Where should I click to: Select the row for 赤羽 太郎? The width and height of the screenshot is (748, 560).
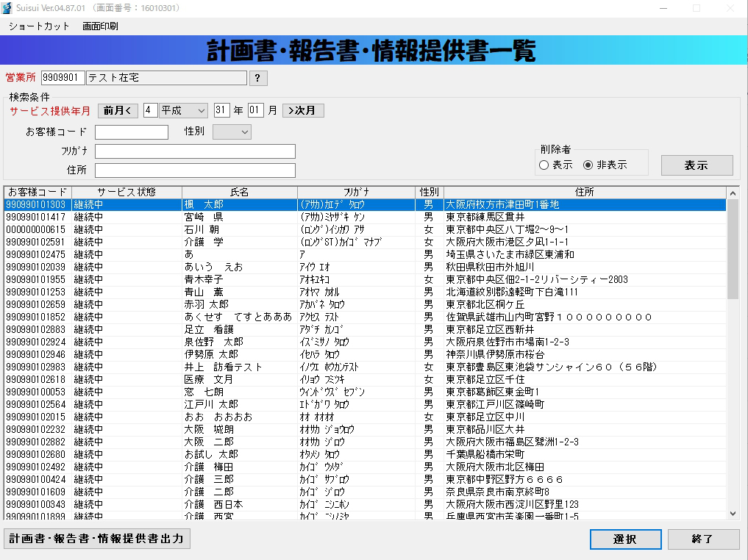point(365,304)
